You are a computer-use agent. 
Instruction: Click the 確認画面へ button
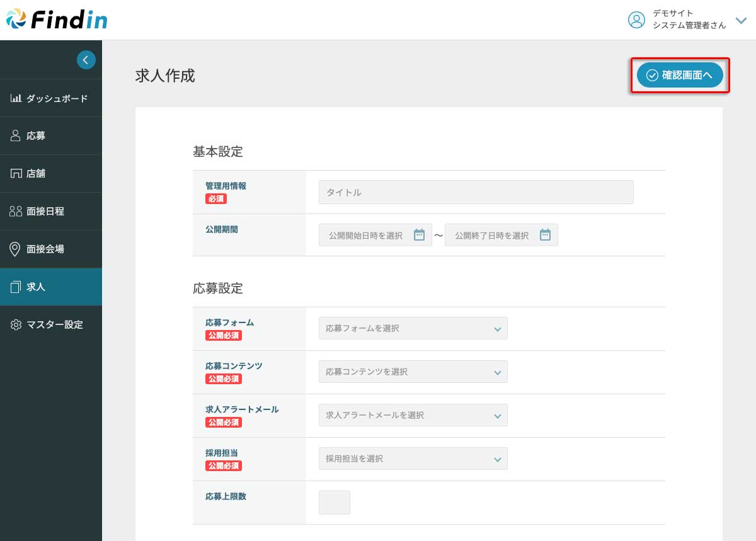click(x=680, y=75)
